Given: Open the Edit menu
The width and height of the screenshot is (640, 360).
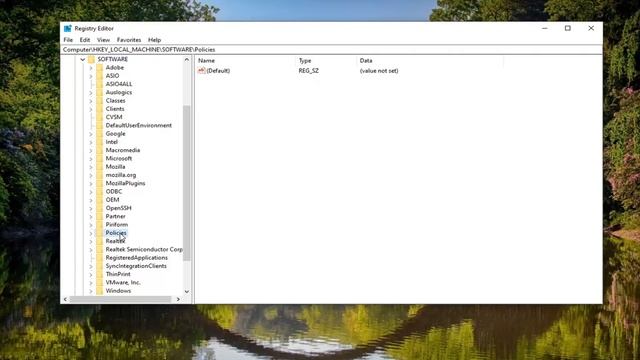Looking at the screenshot, I should (x=84, y=40).
